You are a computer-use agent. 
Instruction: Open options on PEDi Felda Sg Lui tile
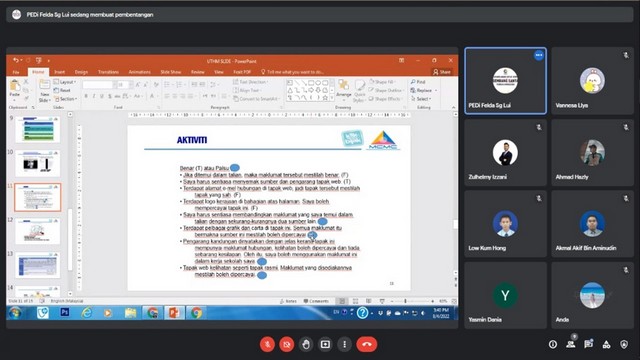(x=539, y=55)
